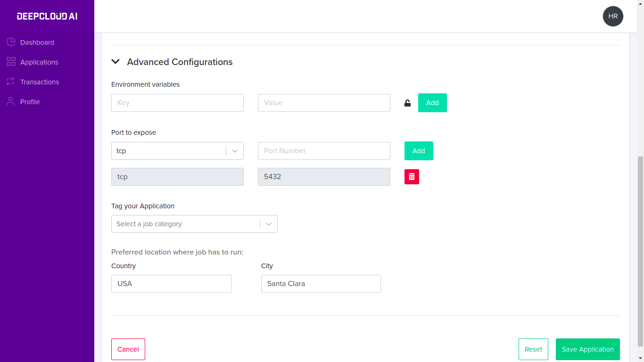Open the Select a job category dropdown

pyautogui.click(x=194, y=224)
